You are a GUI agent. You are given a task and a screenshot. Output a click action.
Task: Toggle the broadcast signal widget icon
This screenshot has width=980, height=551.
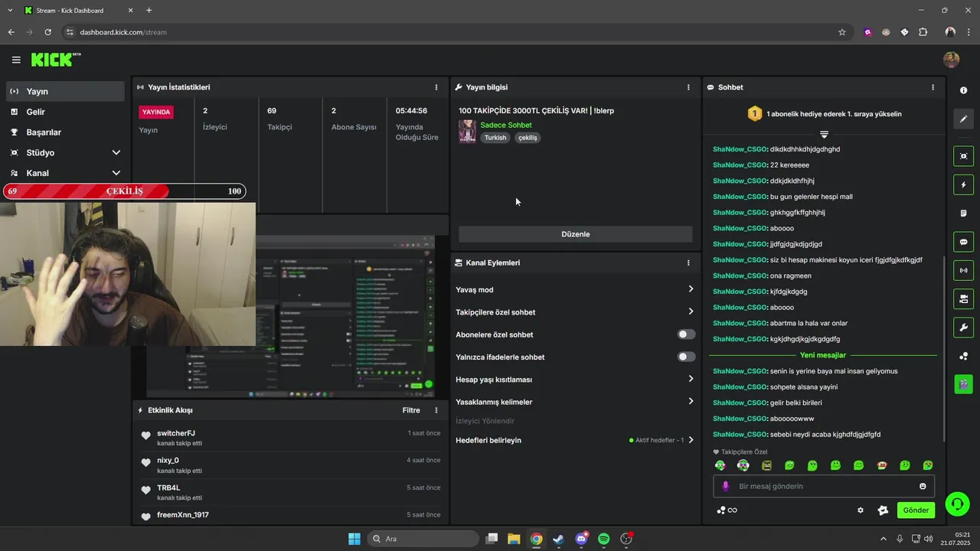963,270
